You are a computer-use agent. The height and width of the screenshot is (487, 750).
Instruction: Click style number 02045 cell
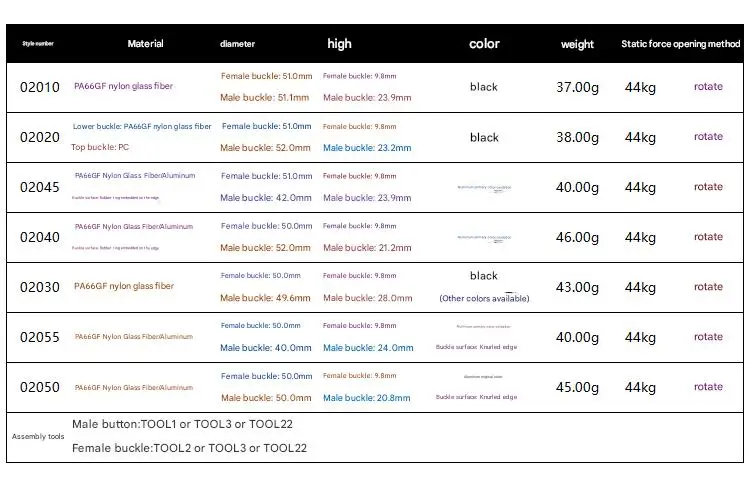[x=40, y=187]
